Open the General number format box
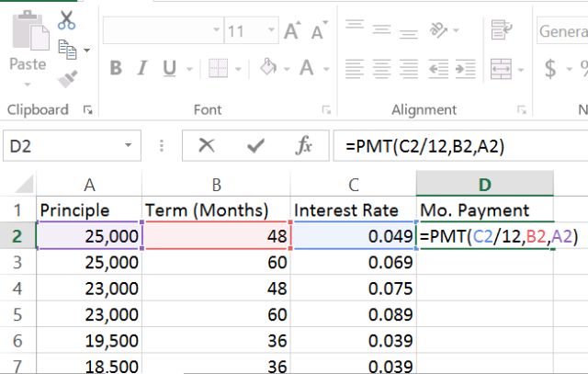 click(562, 30)
